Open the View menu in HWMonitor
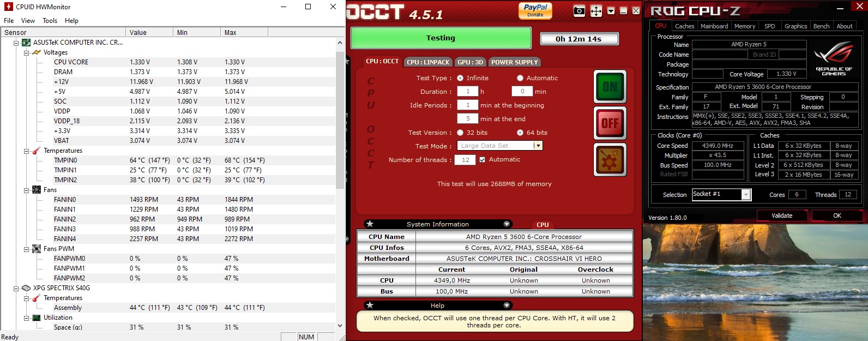 pos(28,21)
